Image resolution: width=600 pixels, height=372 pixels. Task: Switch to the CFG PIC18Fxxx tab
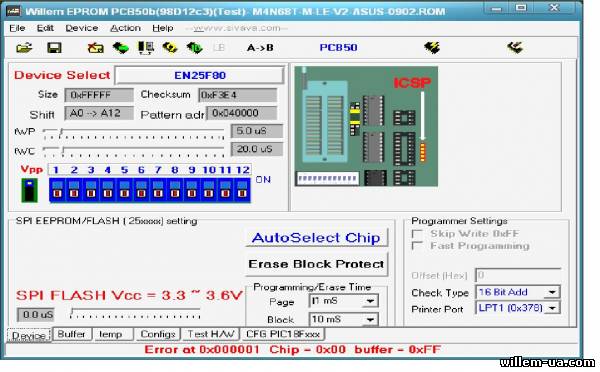coord(283,334)
